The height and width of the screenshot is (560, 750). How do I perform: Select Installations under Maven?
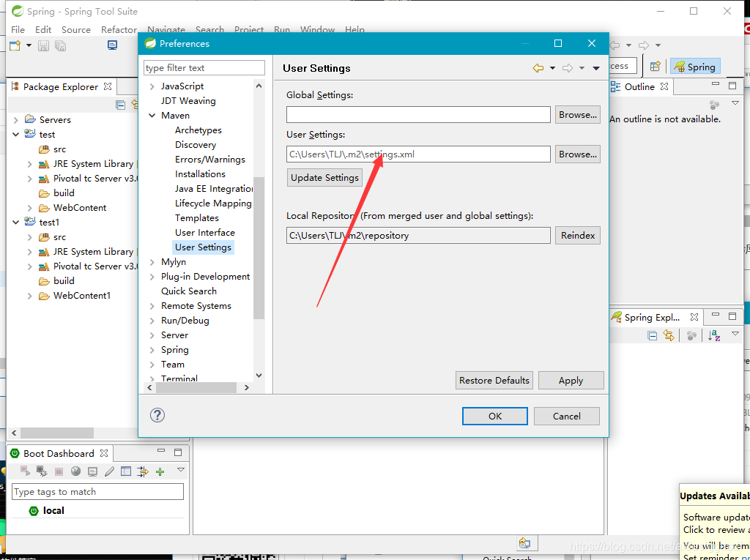click(x=200, y=174)
